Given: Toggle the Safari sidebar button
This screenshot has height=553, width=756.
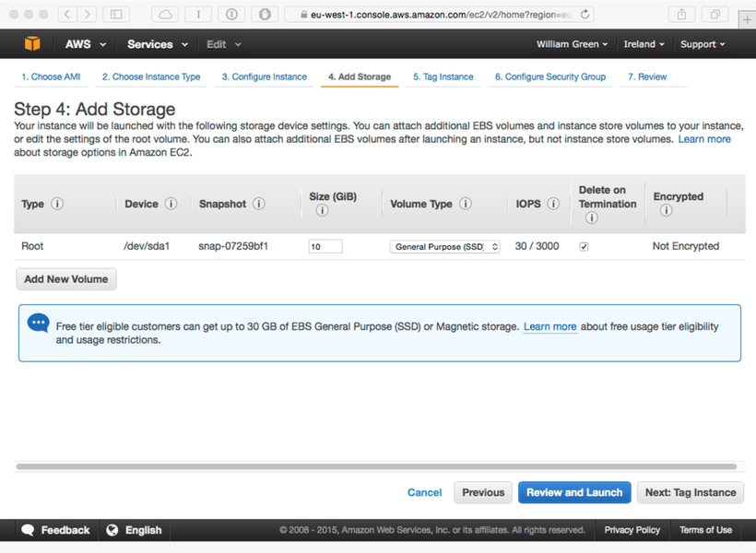Looking at the screenshot, I should 116,14.
